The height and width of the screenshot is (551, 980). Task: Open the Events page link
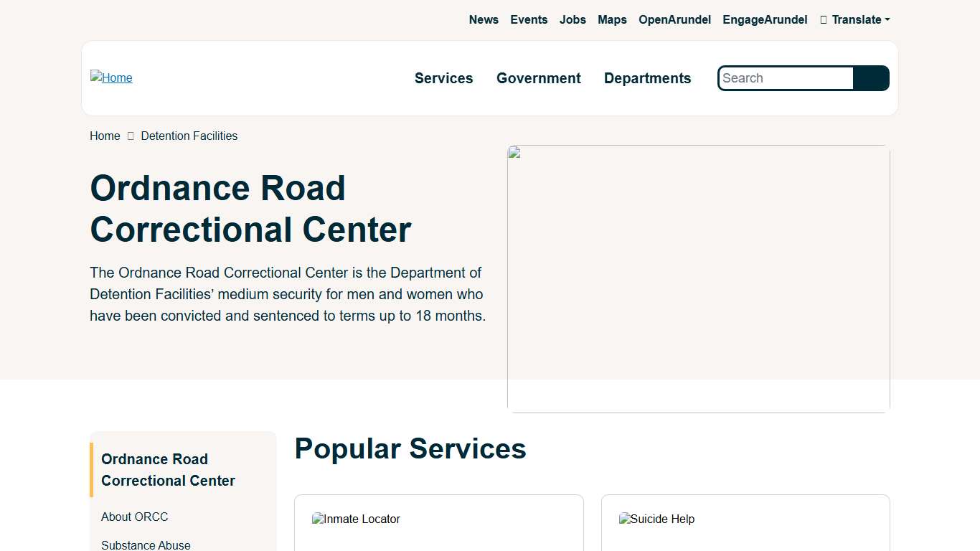[x=529, y=19]
